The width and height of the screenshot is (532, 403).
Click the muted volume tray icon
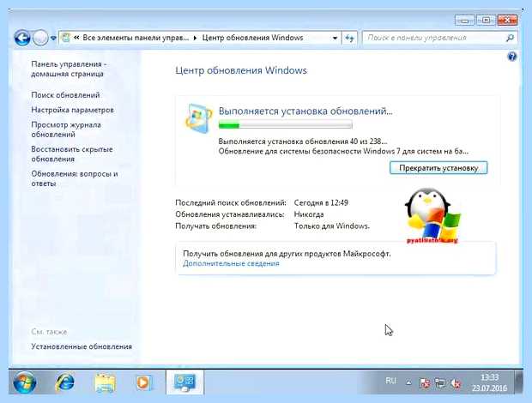(456, 383)
